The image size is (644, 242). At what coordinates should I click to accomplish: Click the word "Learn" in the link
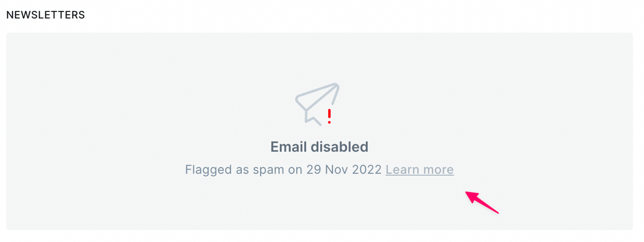point(402,169)
